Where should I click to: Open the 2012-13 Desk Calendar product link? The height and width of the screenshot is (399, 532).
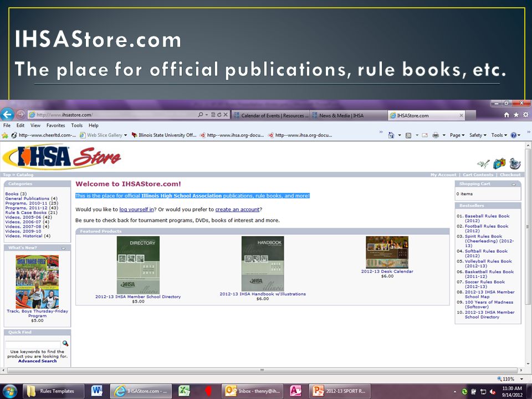[387, 272]
